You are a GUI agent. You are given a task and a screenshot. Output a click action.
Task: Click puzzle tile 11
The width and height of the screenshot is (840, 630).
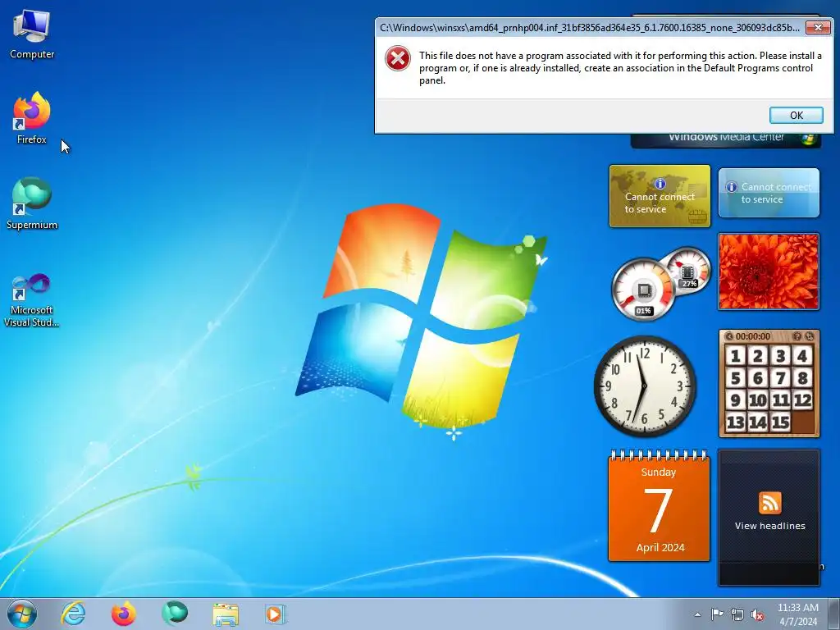click(x=781, y=400)
